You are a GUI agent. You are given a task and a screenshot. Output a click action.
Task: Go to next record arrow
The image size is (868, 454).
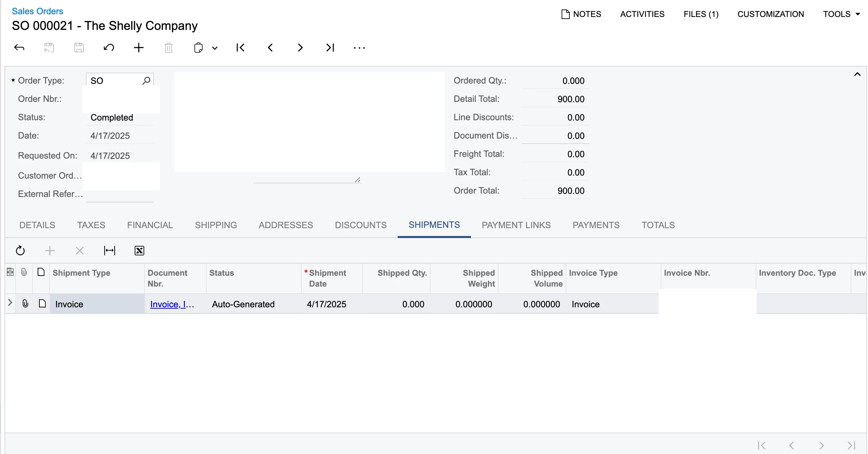click(300, 48)
